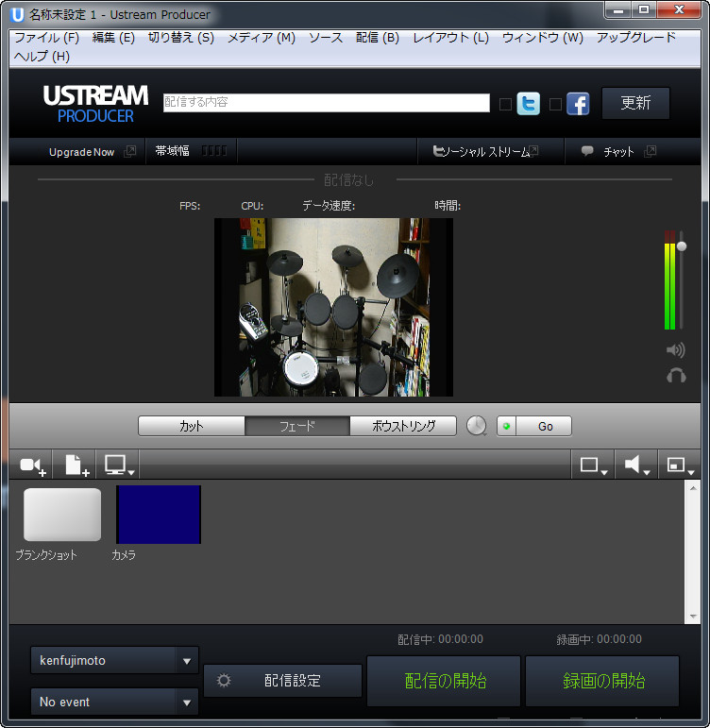Click the gear icon on 配信設定
Screen dimensions: 710x728
[x=224, y=681]
